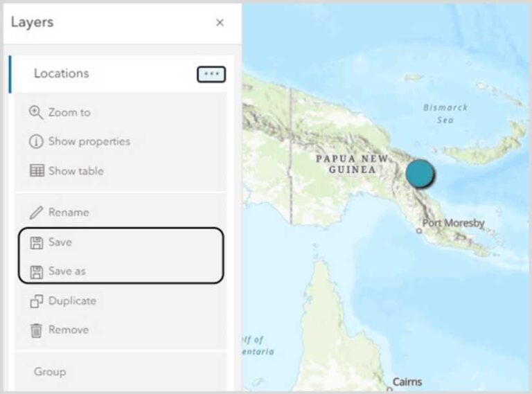The image size is (532, 394).
Task: Click the Show properties info icon
Action: (36, 141)
